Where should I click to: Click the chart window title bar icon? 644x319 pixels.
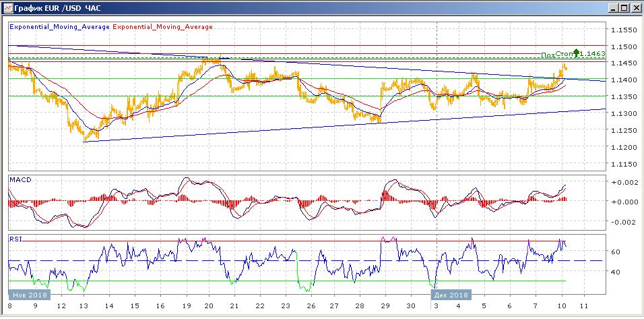click(8, 8)
